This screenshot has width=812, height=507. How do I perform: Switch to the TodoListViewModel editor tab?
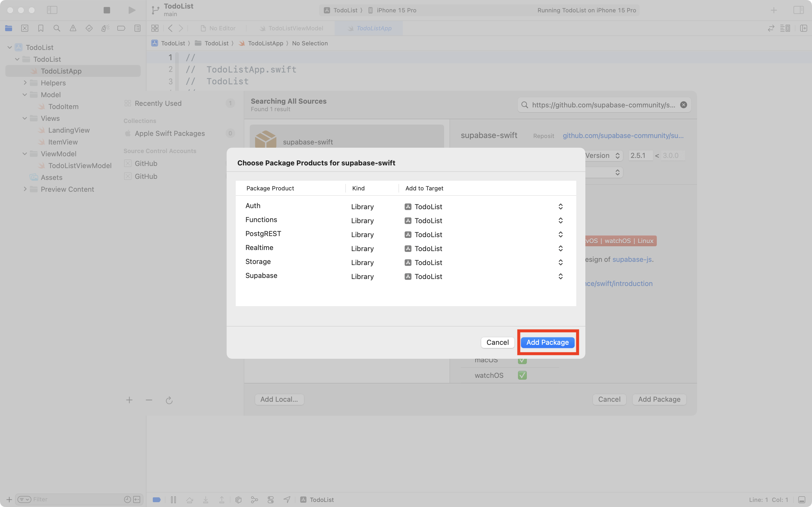coord(291,28)
